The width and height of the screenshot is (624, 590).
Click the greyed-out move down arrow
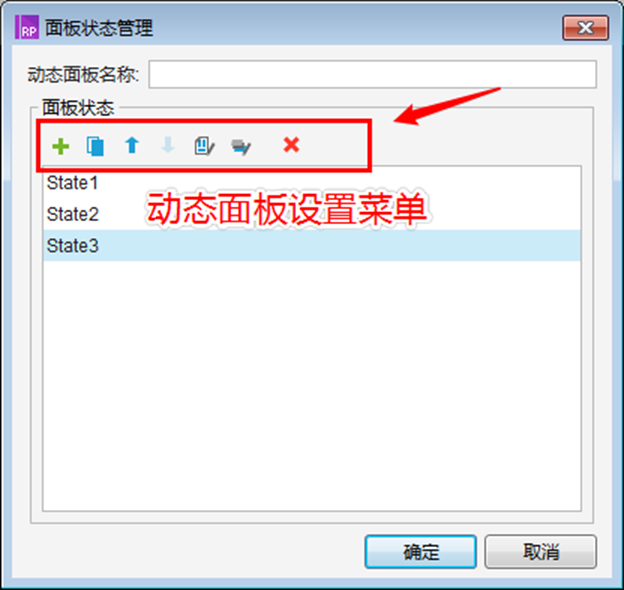(x=168, y=145)
